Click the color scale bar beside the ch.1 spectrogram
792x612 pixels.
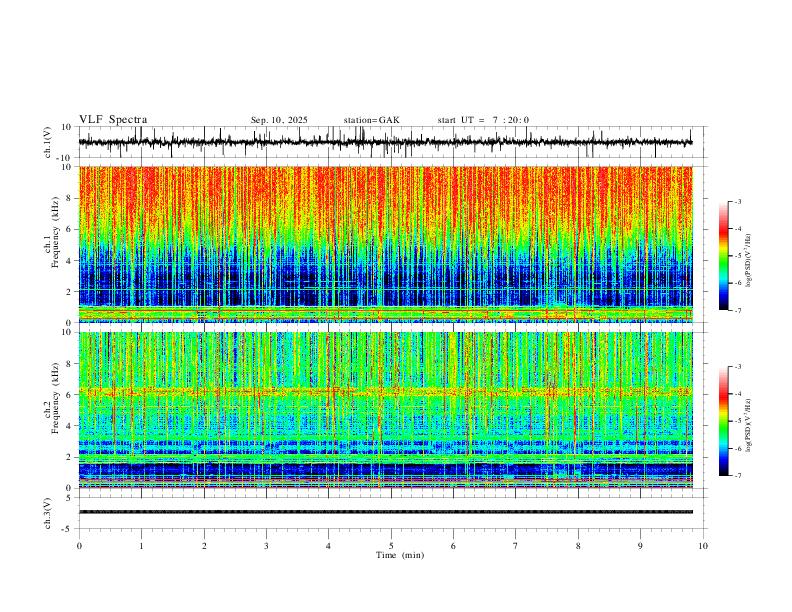[x=723, y=256]
